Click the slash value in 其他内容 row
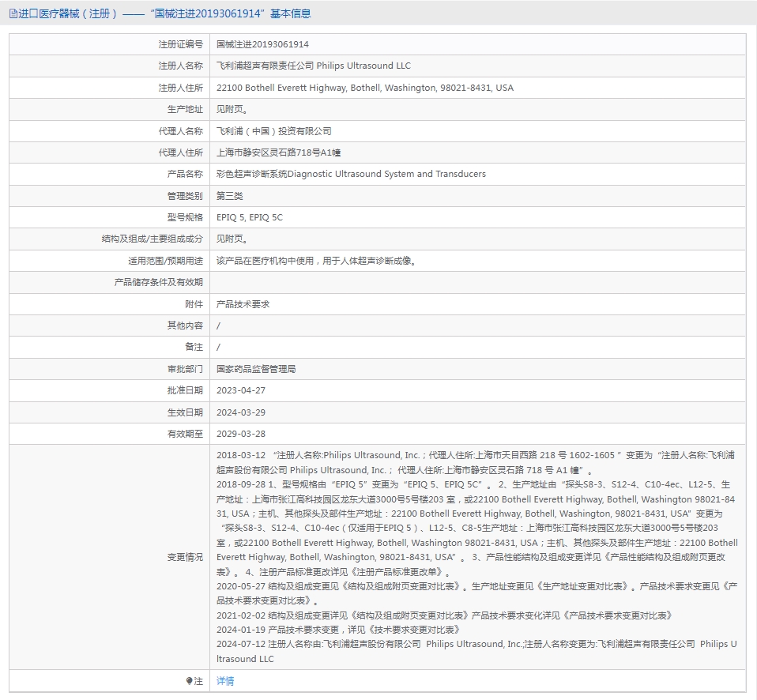 point(218,326)
